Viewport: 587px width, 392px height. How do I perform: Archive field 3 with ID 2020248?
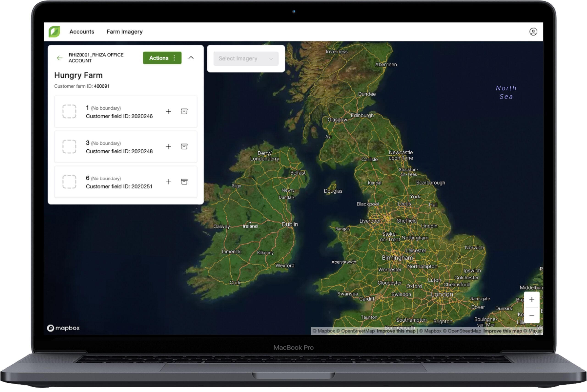(184, 147)
